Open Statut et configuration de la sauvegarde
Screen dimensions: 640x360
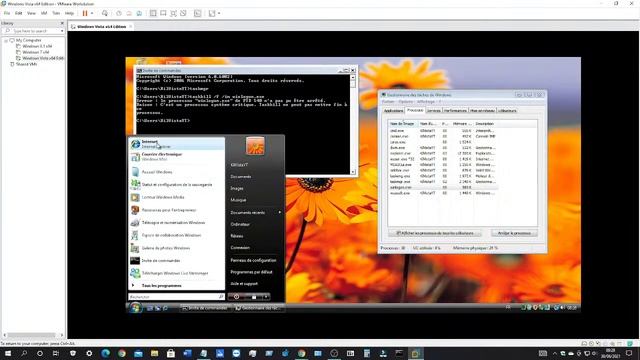177,184
